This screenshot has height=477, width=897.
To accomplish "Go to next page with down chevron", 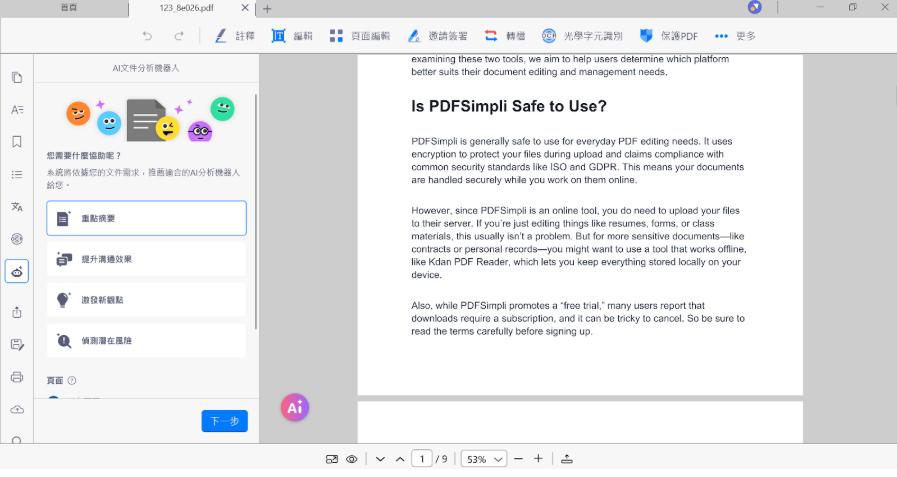I will (380, 459).
